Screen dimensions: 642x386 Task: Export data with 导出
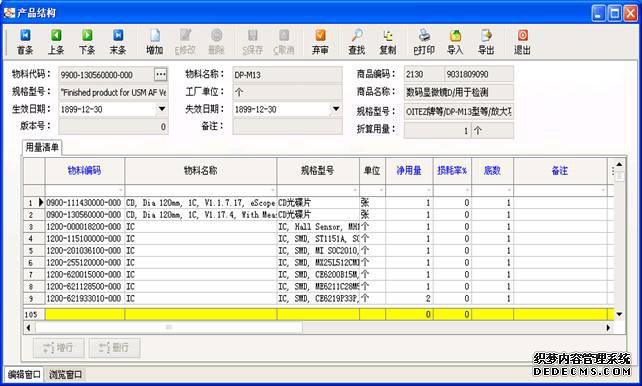[486, 42]
